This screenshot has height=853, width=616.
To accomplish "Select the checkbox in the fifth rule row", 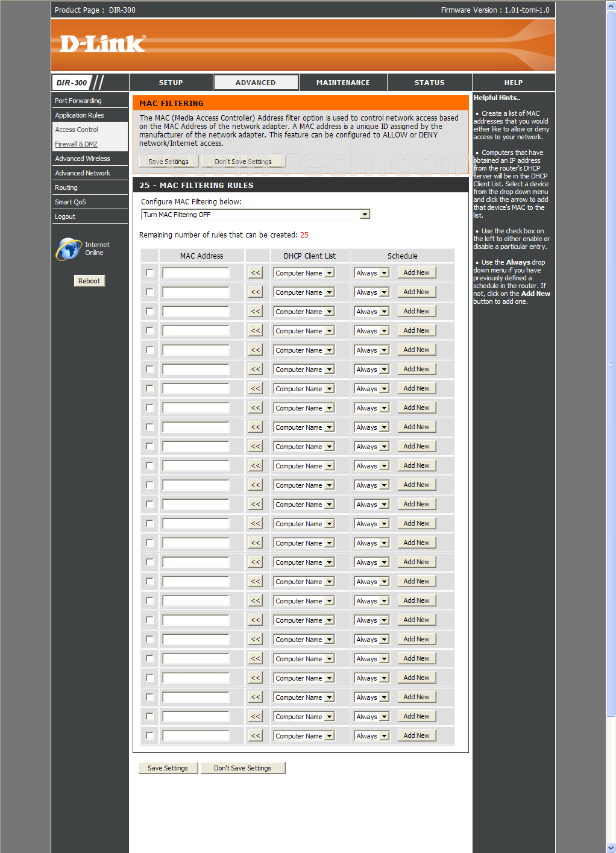I will point(149,350).
